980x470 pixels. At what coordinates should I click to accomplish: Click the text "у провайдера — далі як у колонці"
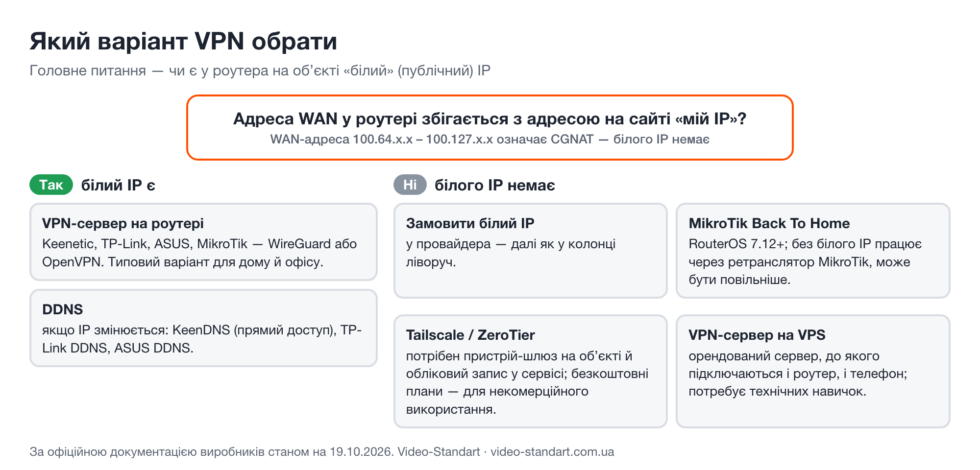click(x=511, y=253)
